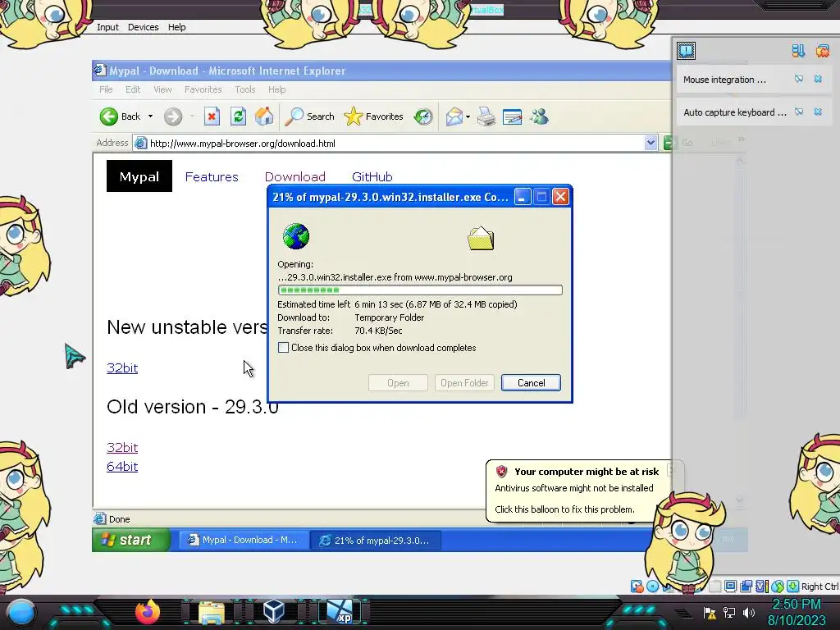This screenshot has height=630, width=840.
Task: Enable Close this dialog box when download completes
Action: [x=283, y=348]
